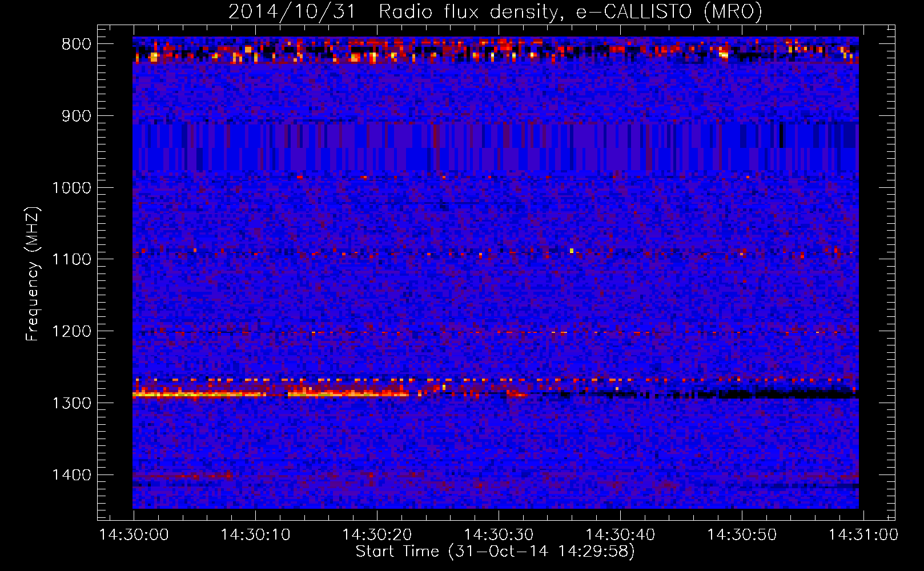Select the 900 frequency tick label
Viewport: 924px width, 571px height.
(x=77, y=116)
